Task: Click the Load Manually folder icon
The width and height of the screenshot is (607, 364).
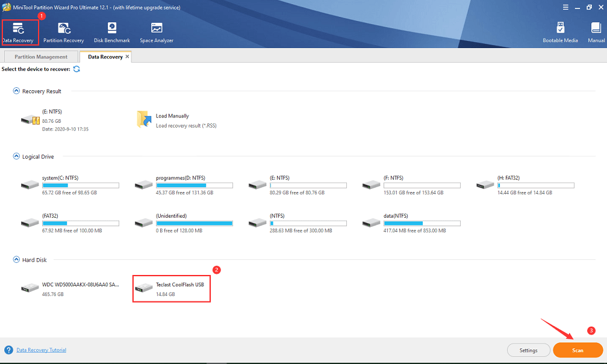Action: (144, 119)
